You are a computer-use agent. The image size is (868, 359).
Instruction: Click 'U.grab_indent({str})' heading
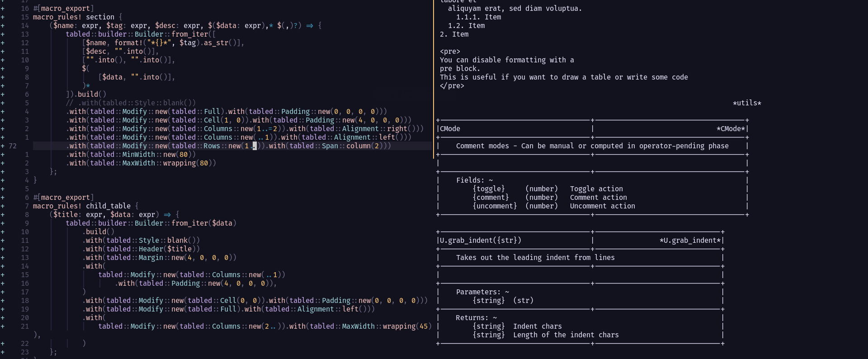click(481, 241)
